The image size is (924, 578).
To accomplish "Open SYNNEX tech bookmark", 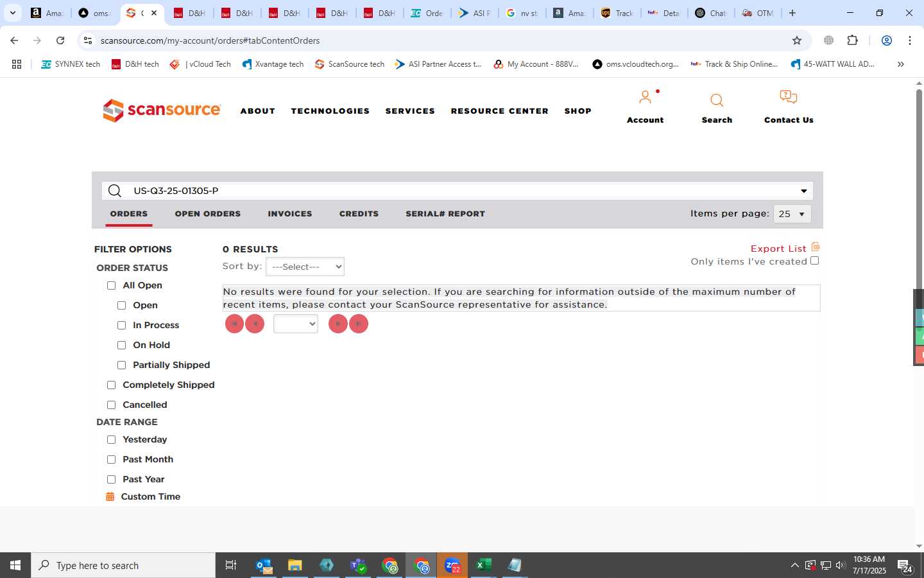I will point(71,64).
